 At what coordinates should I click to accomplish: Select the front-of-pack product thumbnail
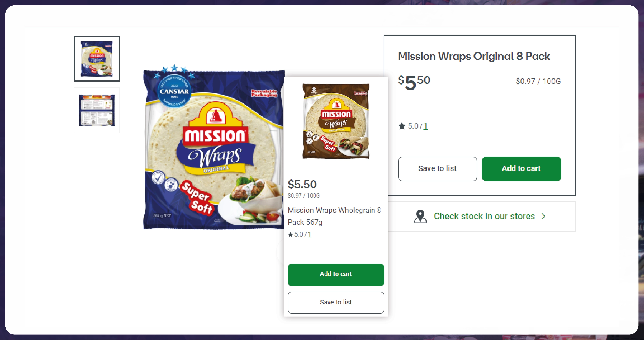point(96,59)
